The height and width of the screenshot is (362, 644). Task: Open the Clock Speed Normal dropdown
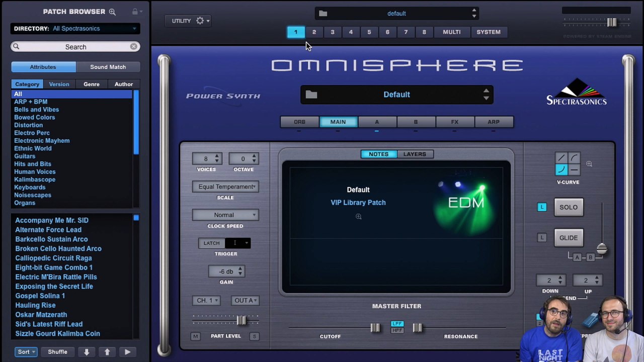225,215
